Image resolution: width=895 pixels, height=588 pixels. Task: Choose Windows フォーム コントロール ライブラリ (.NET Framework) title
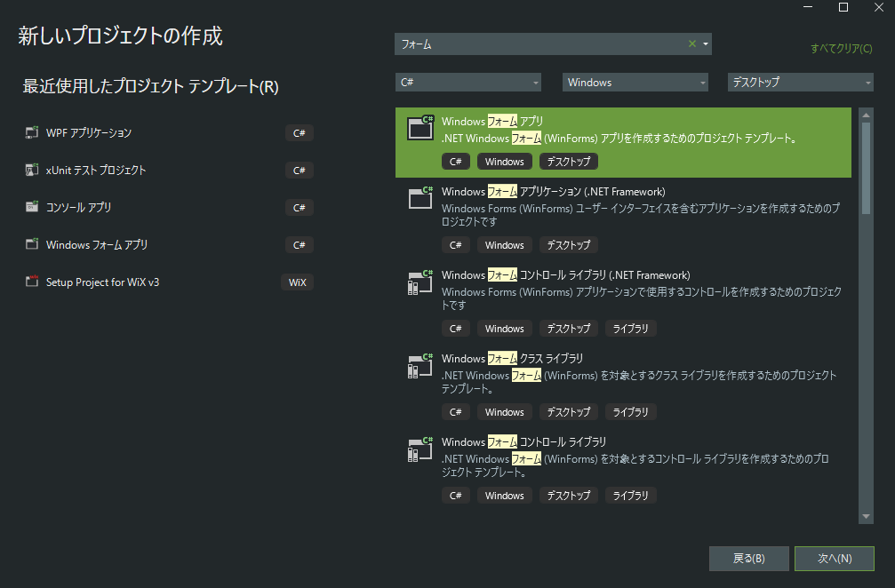click(565, 274)
